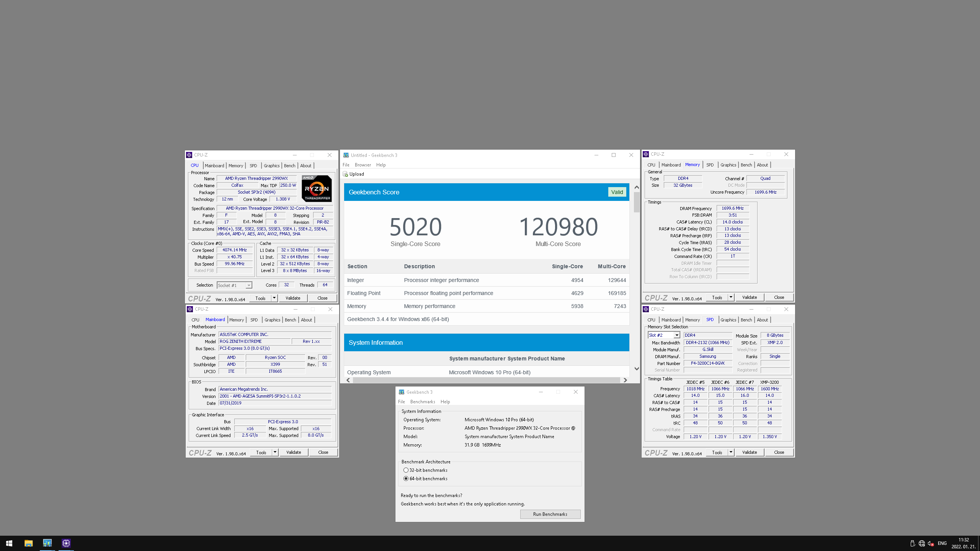Click the Geekbench 3 results window title icon

point(346,155)
